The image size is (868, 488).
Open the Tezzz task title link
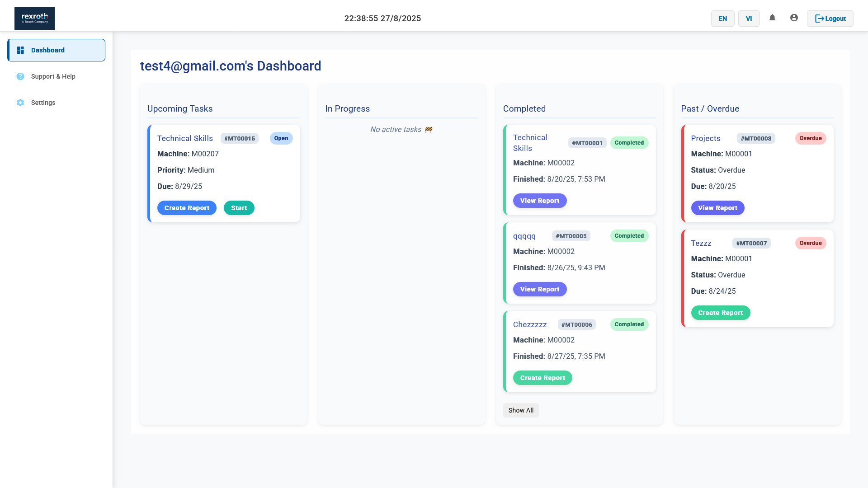click(x=701, y=243)
